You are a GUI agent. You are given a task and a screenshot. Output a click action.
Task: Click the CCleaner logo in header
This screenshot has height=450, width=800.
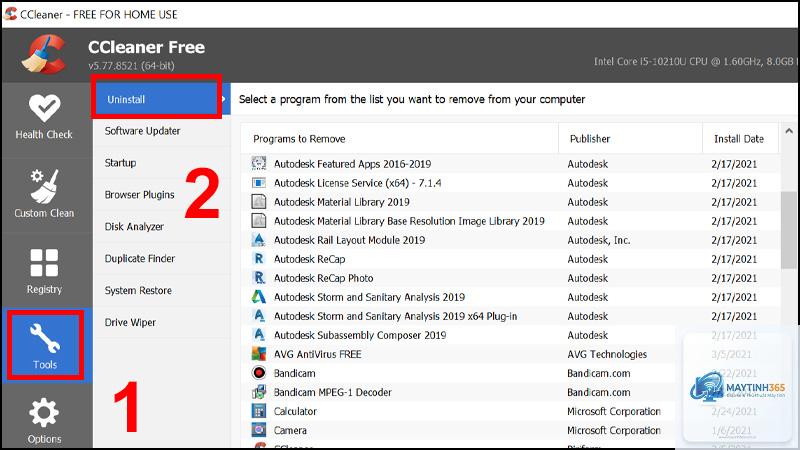click(44, 55)
